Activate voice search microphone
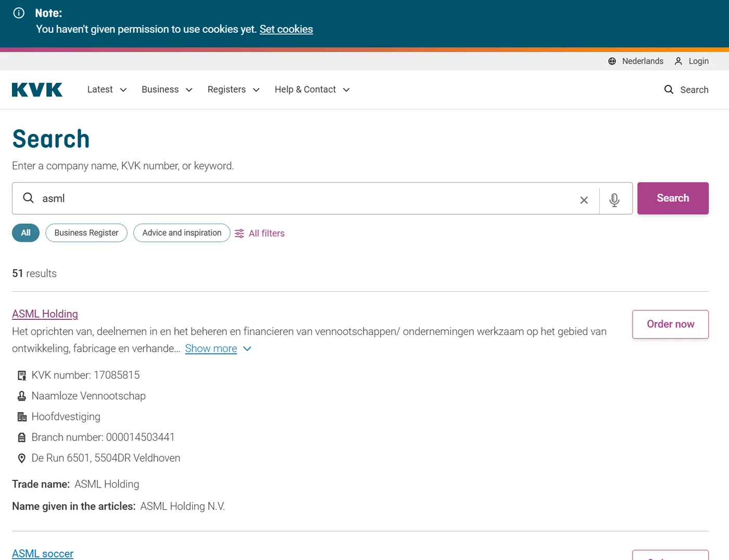This screenshot has height=560, width=729. (614, 200)
